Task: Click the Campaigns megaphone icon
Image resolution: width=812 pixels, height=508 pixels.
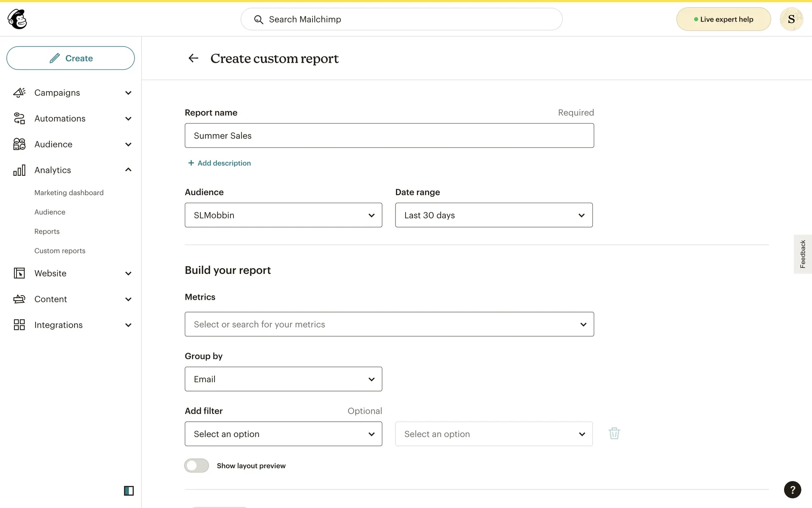Action: coord(19,93)
